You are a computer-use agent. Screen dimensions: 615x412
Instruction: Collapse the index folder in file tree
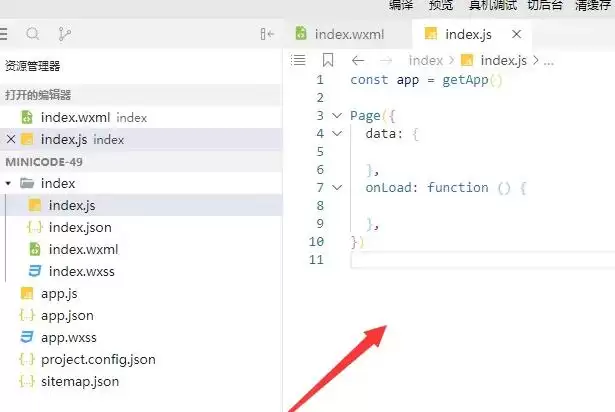pyautogui.click(x=8, y=183)
